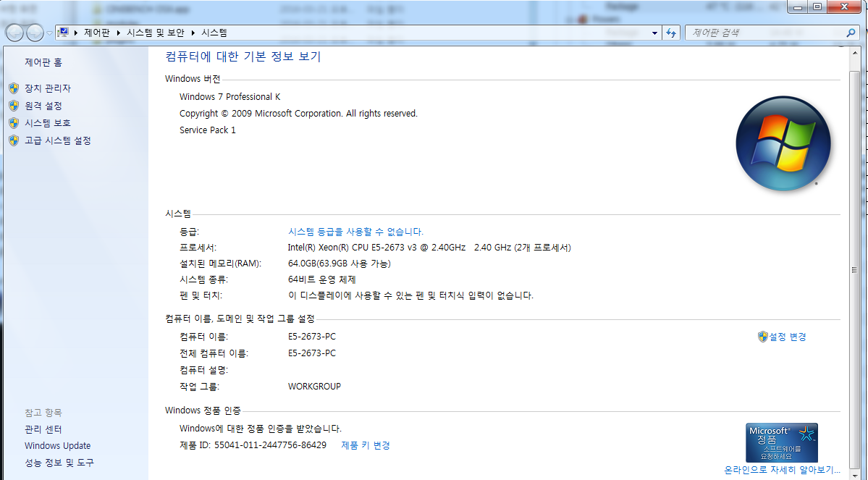
Task: Open the address bar history dropdown
Action: coord(654,33)
